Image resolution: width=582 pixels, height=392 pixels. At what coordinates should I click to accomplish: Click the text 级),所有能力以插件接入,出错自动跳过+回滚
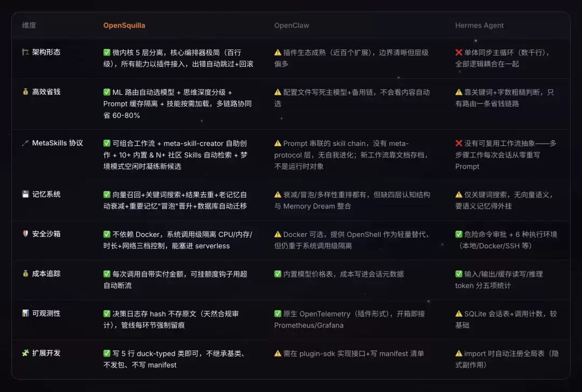(178, 64)
